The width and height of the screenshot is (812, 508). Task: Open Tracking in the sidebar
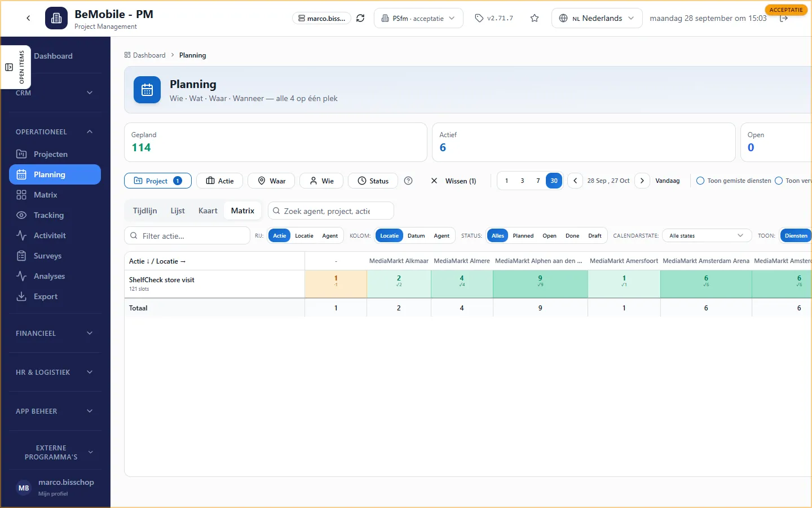pyautogui.click(x=55, y=215)
